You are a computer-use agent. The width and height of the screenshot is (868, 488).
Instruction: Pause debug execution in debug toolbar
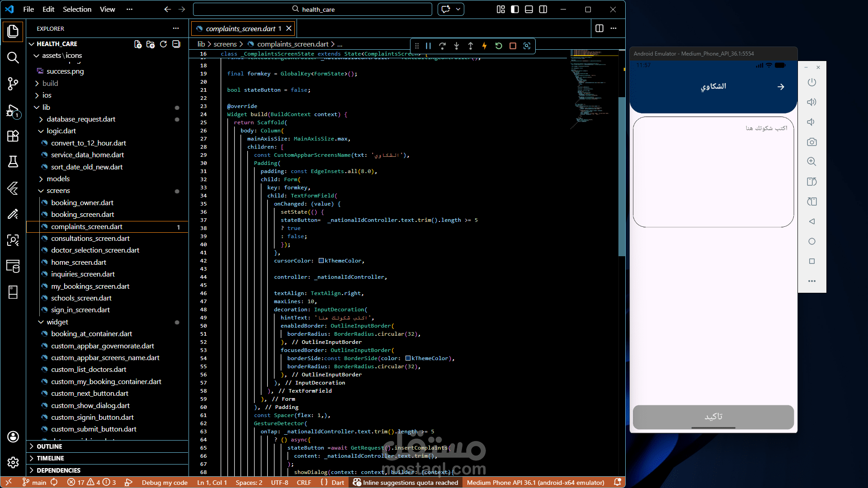coord(428,46)
